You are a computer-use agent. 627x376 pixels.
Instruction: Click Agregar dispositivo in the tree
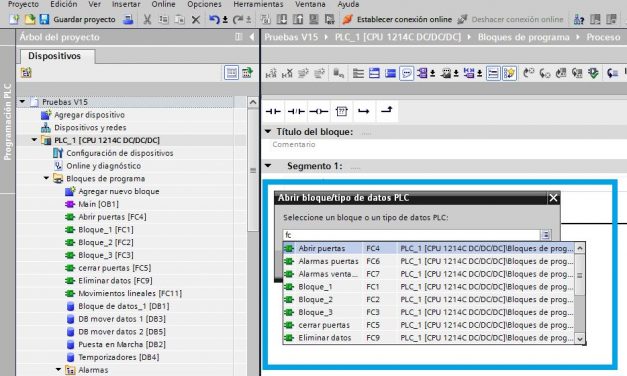pyautogui.click(x=89, y=115)
